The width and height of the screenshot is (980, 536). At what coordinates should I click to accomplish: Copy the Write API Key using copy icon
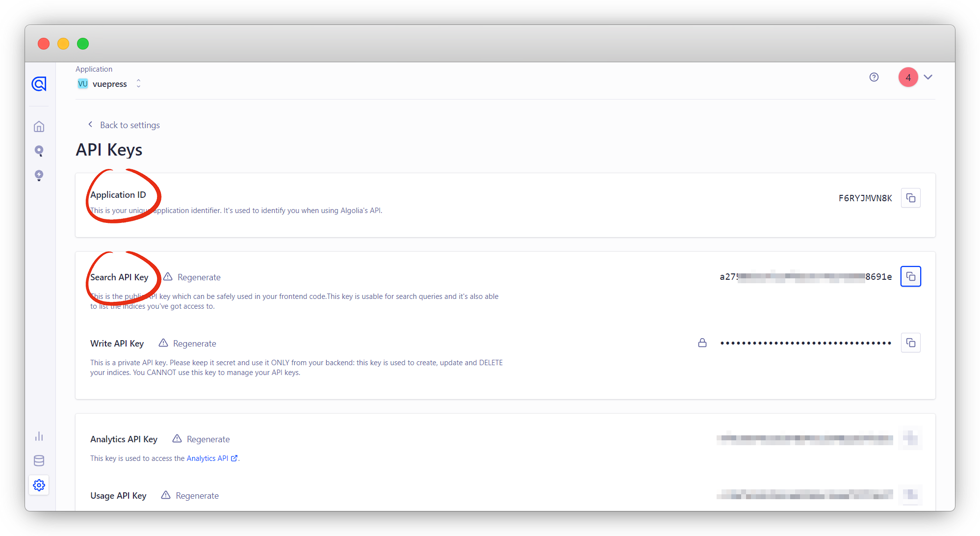(910, 343)
